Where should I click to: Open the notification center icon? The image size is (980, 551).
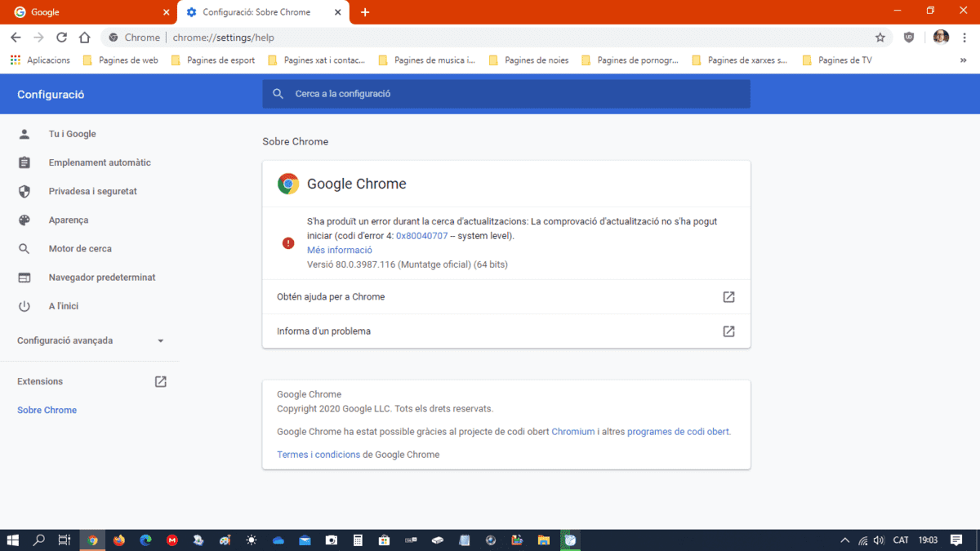pos(956,540)
